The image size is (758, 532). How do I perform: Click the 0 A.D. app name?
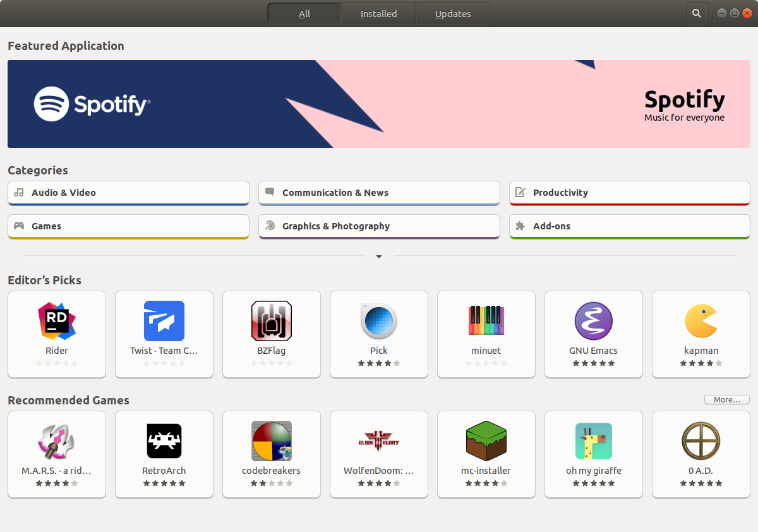point(701,471)
